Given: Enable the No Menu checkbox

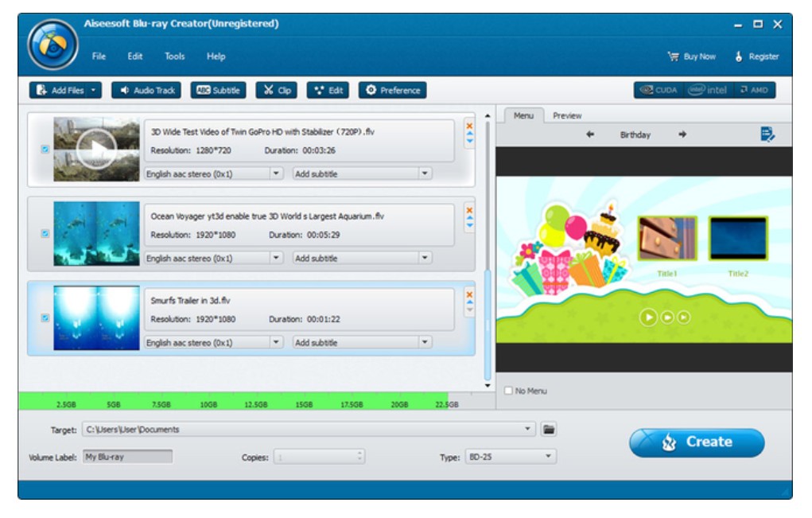Looking at the screenshot, I should click(x=508, y=391).
